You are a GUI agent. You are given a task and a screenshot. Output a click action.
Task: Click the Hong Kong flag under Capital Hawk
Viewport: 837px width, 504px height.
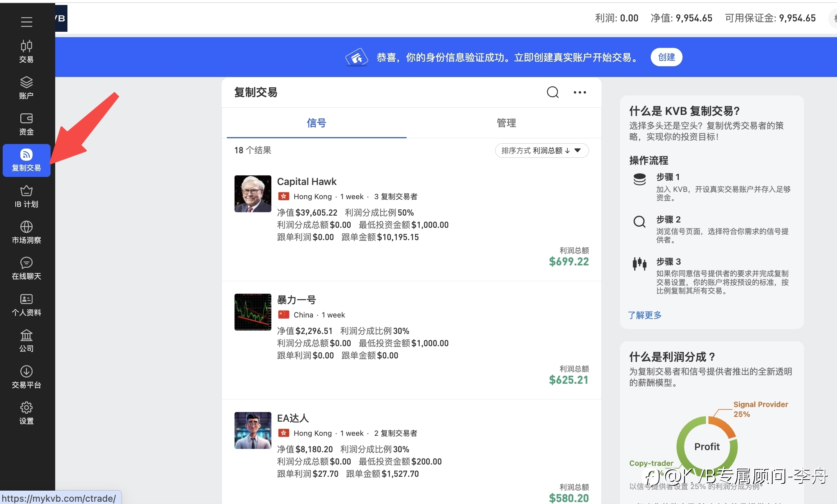pyautogui.click(x=284, y=196)
